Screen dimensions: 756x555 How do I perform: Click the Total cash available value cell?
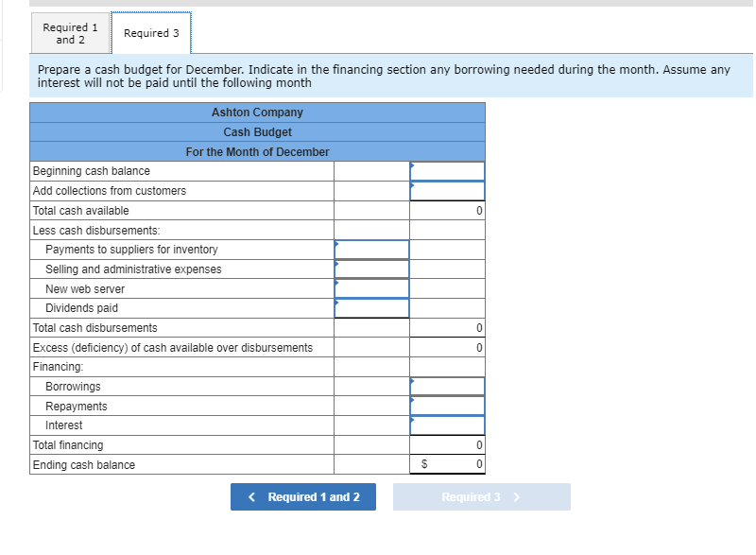pos(447,211)
